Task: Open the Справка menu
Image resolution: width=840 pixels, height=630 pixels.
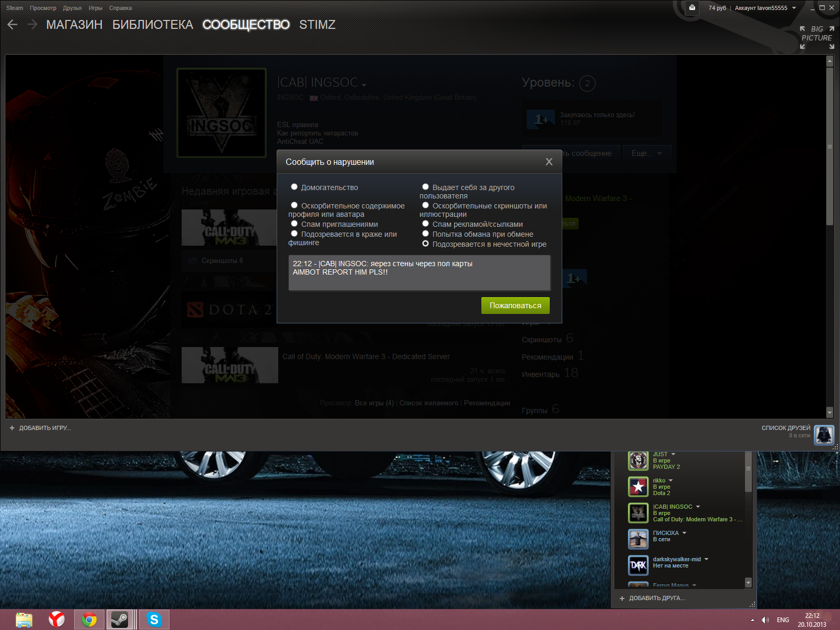Action: pyautogui.click(x=121, y=8)
